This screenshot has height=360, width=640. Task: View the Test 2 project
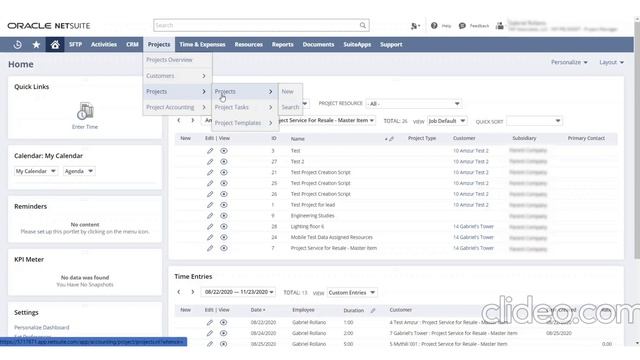224,162
